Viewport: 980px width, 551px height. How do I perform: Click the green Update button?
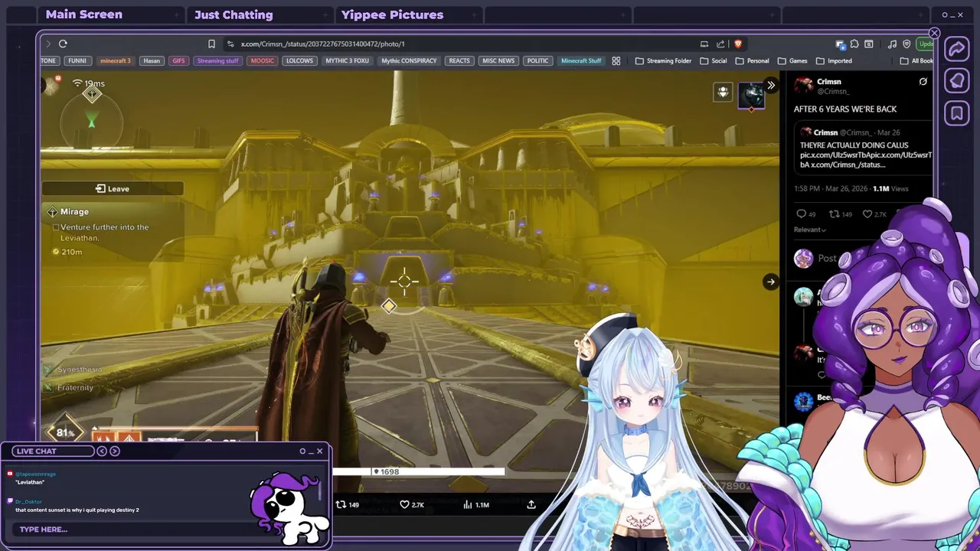pyautogui.click(x=926, y=44)
